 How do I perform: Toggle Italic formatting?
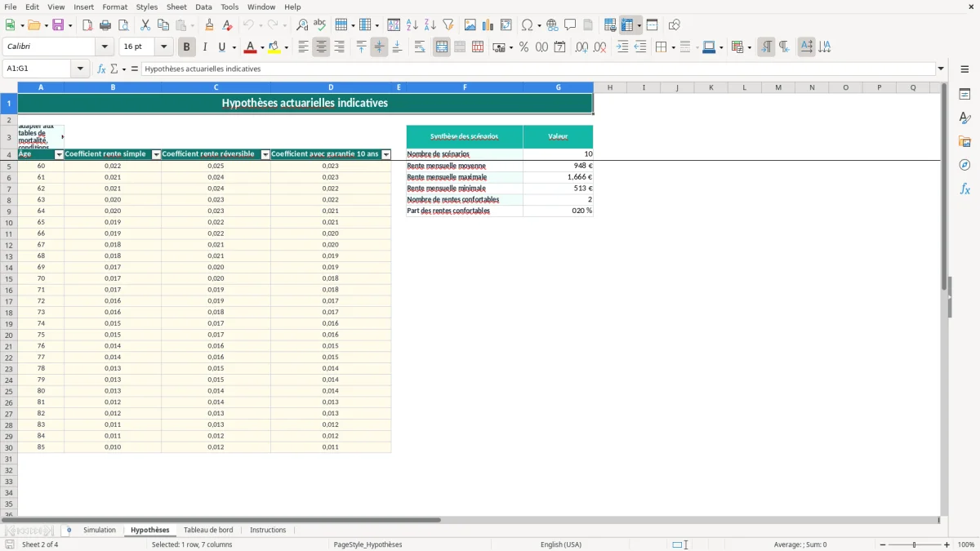pos(204,47)
